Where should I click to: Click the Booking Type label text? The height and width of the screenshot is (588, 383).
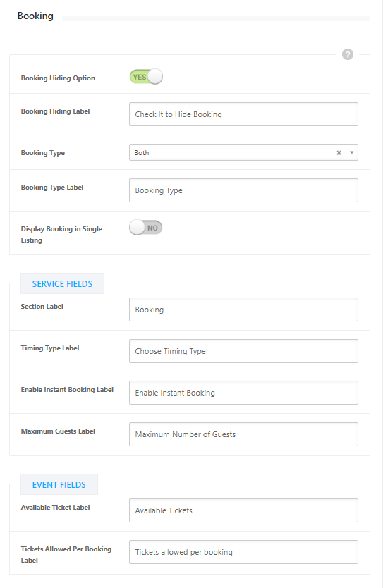(x=43, y=153)
